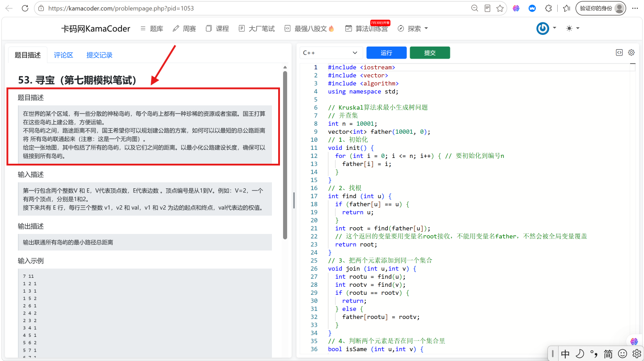644x361 pixels.
Task: Click the green 提交 button
Action: [x=430, y=53]
